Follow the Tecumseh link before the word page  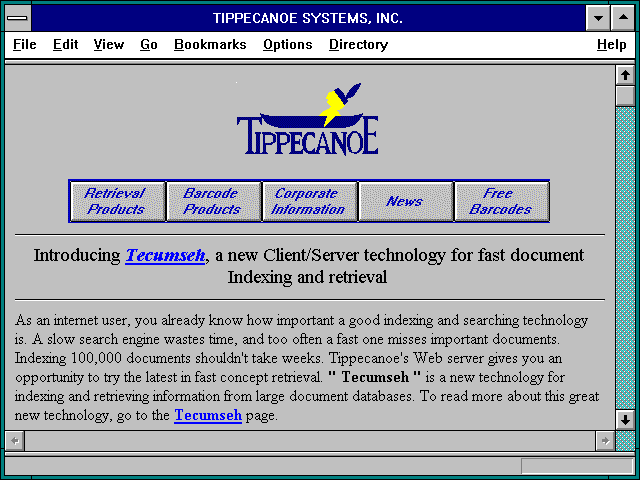(208, 415)
